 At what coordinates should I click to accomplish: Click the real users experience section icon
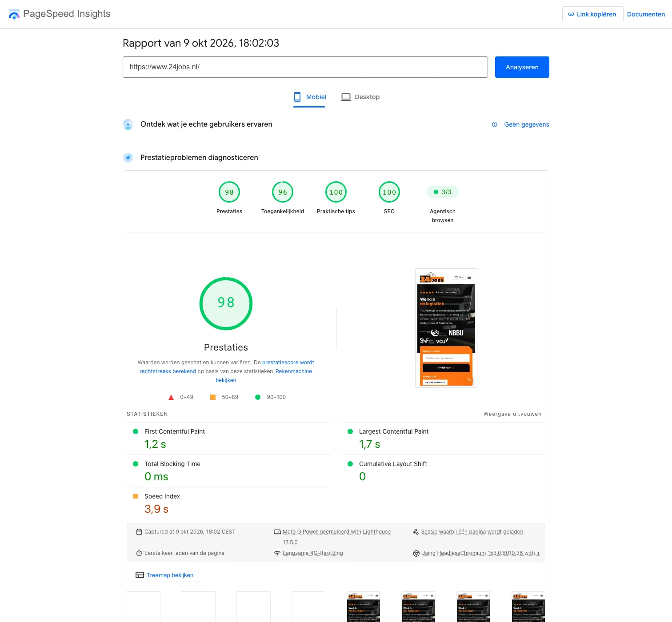[128, 124]
